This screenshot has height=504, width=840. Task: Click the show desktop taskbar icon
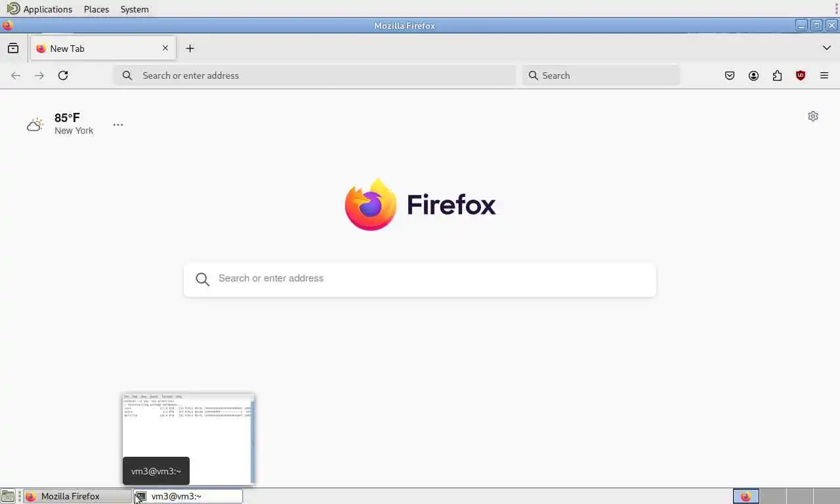click(x=7, y=496)
